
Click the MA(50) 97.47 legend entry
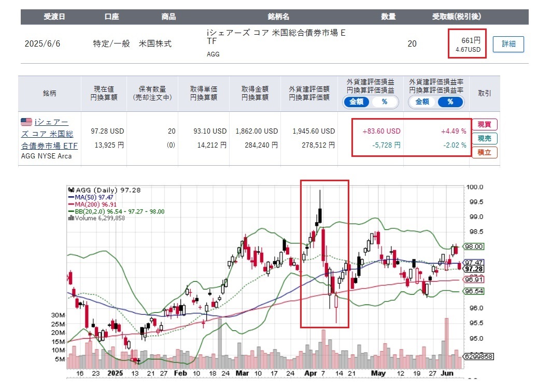tap(91, 198)
